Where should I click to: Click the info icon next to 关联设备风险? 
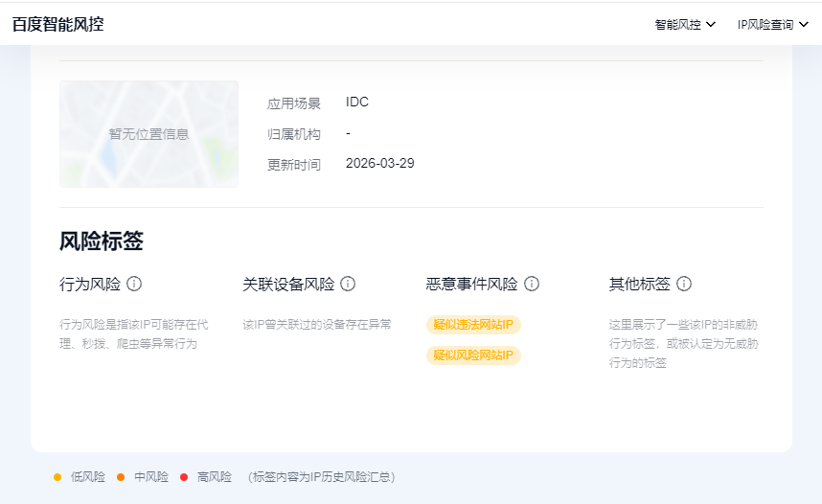[x=348, y=284]
